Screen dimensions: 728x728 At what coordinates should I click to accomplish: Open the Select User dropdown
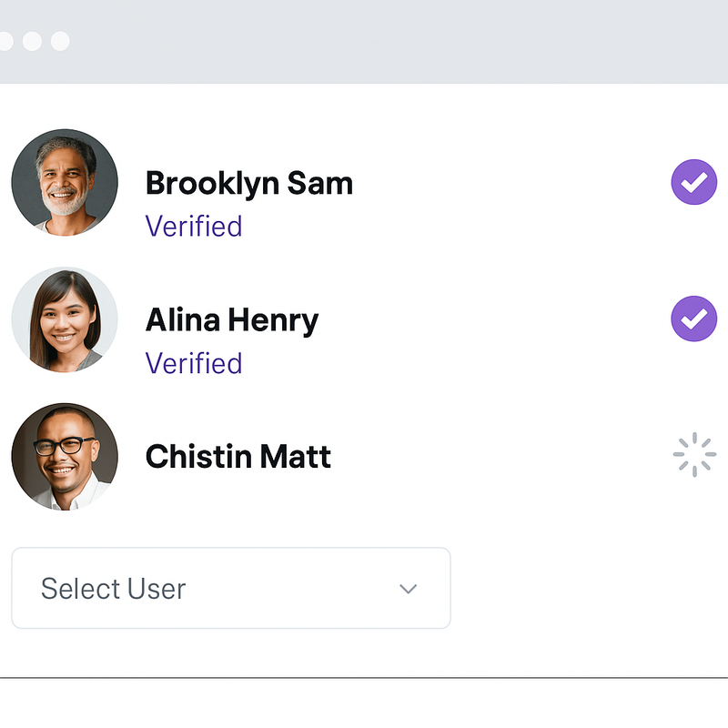(x=231, y=588)
